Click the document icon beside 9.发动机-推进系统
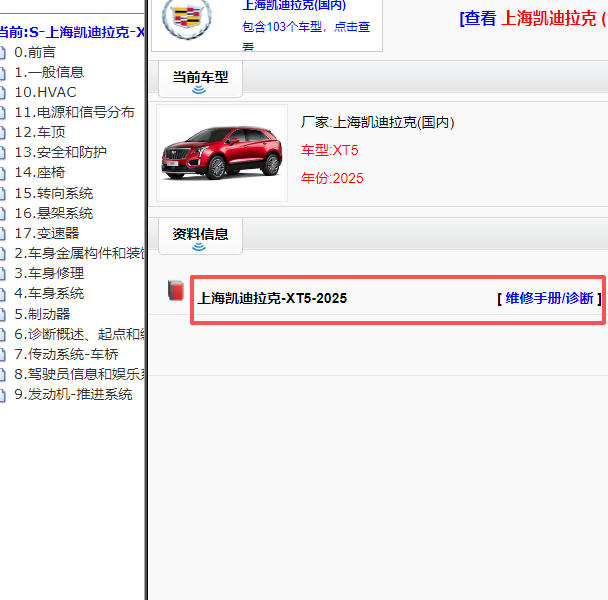Viewport: 608px width, 600px height. point(2,395)
